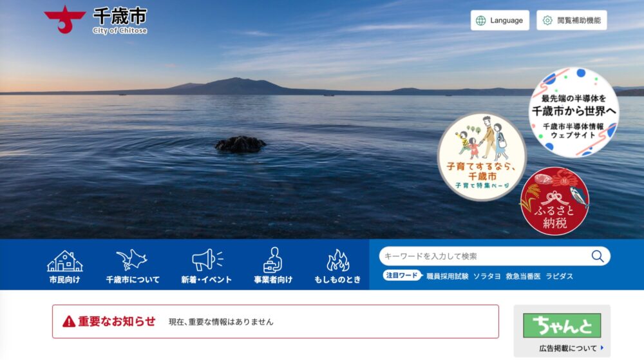
Task: Open the 子育てするなら千歳市 round banner
Action: [x=482, y=156]
